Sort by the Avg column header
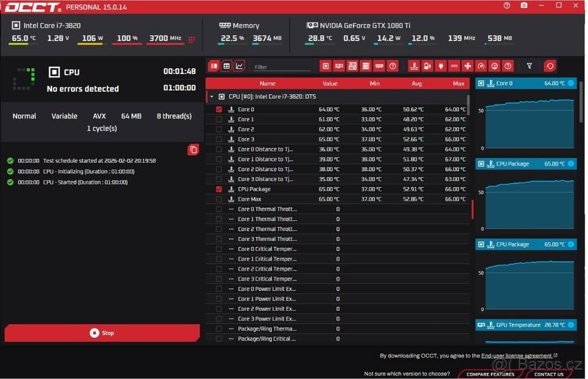This screenshot has height=379, width=588. coord(417,83)
